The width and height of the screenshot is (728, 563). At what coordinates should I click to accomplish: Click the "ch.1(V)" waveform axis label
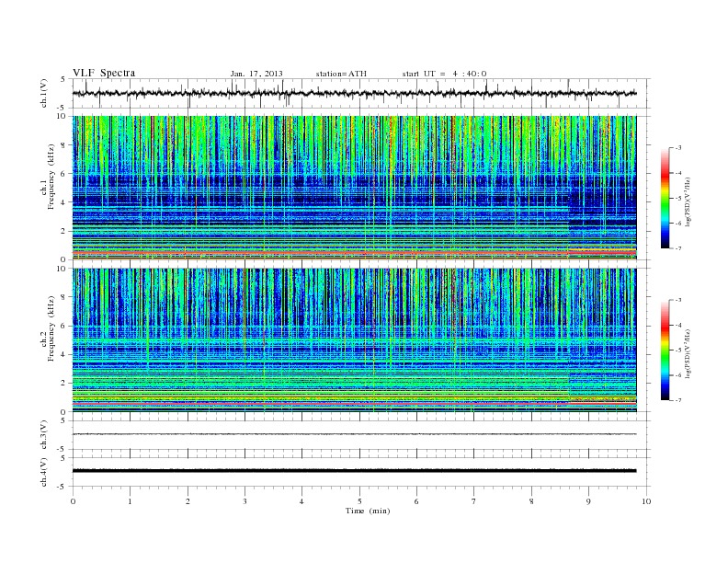(x=43, y=93)
